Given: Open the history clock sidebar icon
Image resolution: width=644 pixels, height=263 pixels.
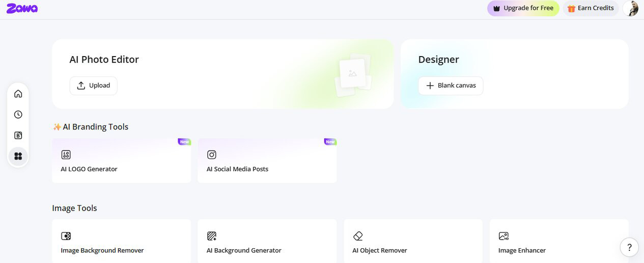Looking at the screenshot, I should (x=18, y=115).
